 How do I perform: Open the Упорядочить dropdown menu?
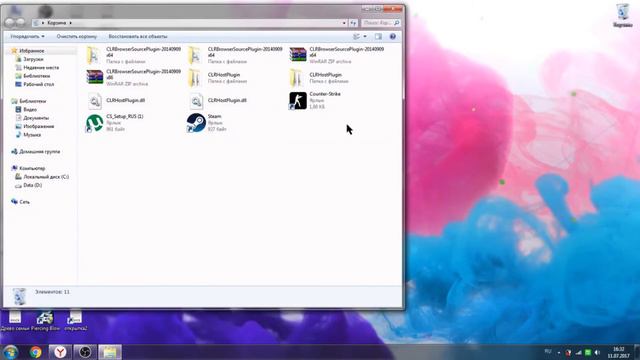27,36
